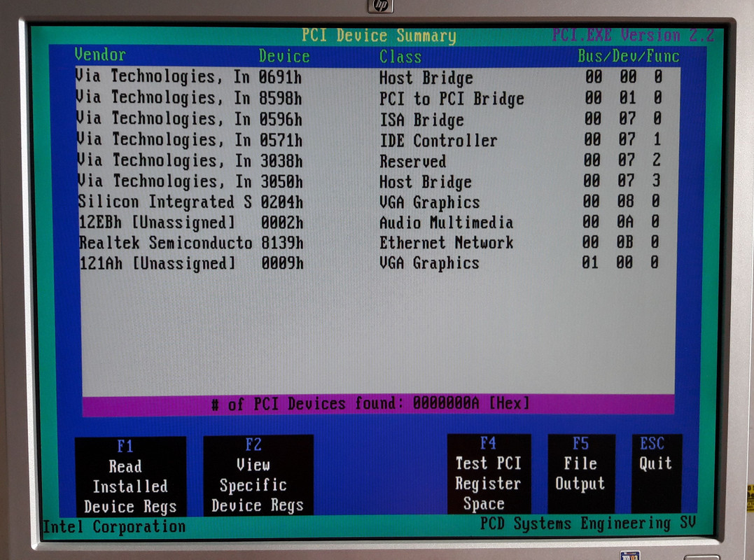Viewport: 754px width, 560px height.
Task: Click bus address 01 00 0
Action: pos(620,262)
